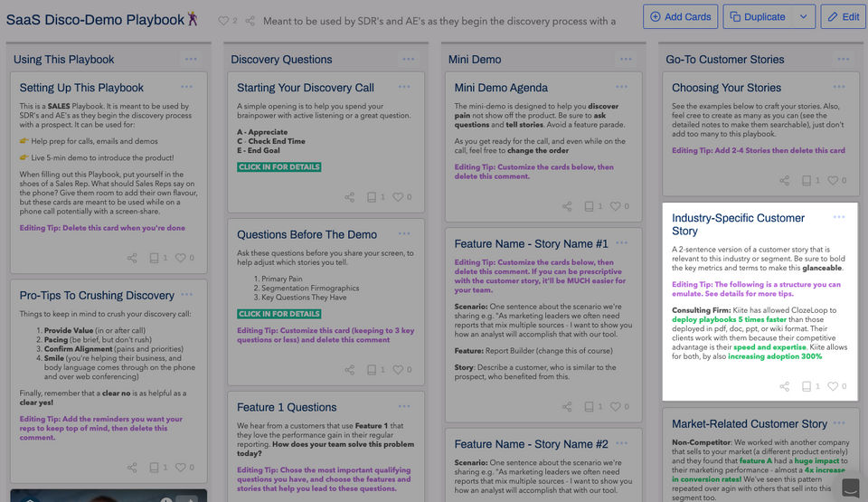Click CLICK IN FOR DETAILS in Starting Your Discovery Call
This screenshot has width=868, height=502.
[x=279, y=166]
